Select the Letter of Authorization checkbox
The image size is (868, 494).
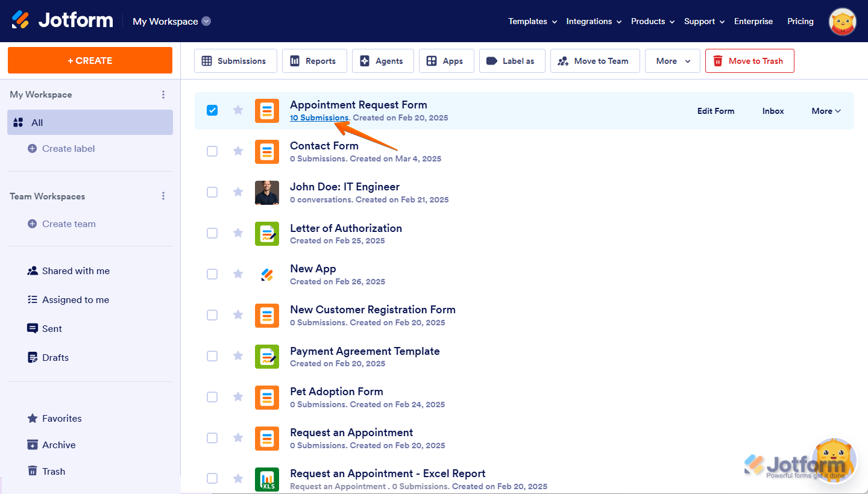coord(212,233)
